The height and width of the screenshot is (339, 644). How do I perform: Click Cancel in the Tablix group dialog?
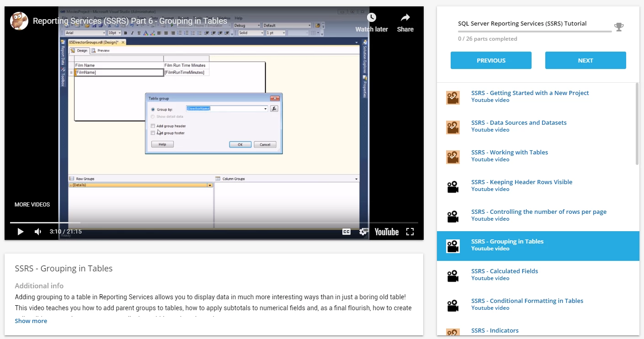coord(265,144)
